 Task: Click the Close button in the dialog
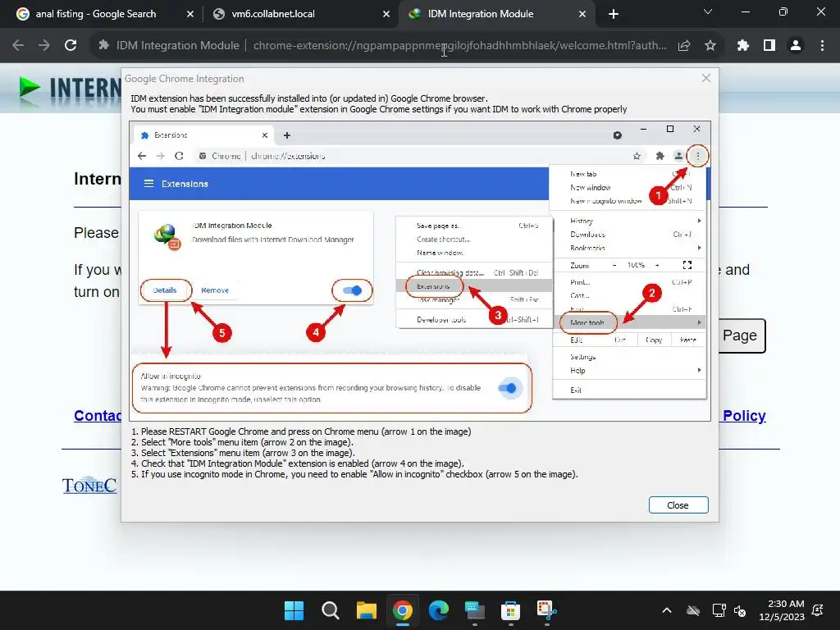click(x=678, y=505)
